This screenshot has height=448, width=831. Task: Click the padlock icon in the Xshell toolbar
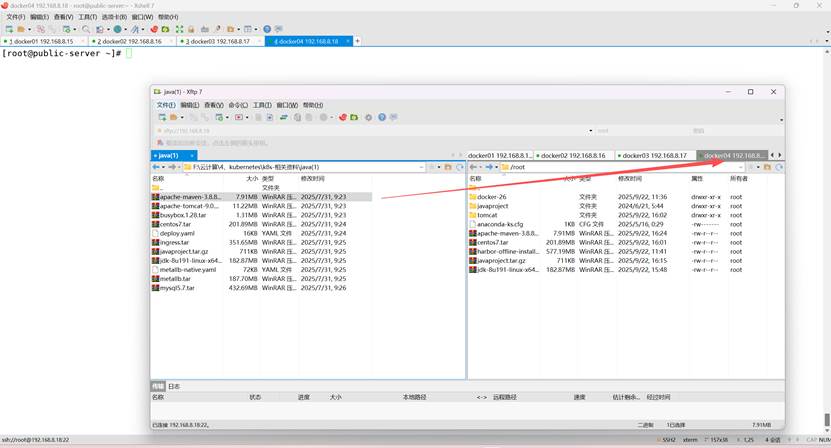pyautogui.click(x=191, y=29)
